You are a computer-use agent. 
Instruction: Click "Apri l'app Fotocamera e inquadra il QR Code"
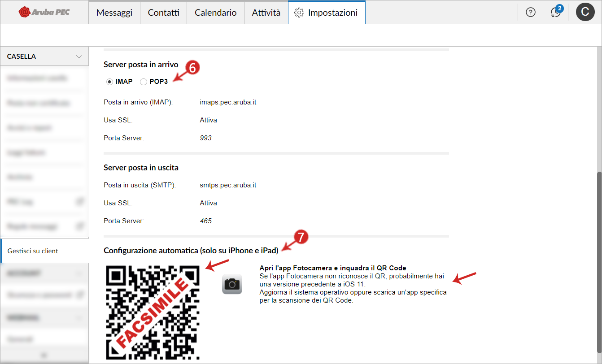(x=333, y=268)
